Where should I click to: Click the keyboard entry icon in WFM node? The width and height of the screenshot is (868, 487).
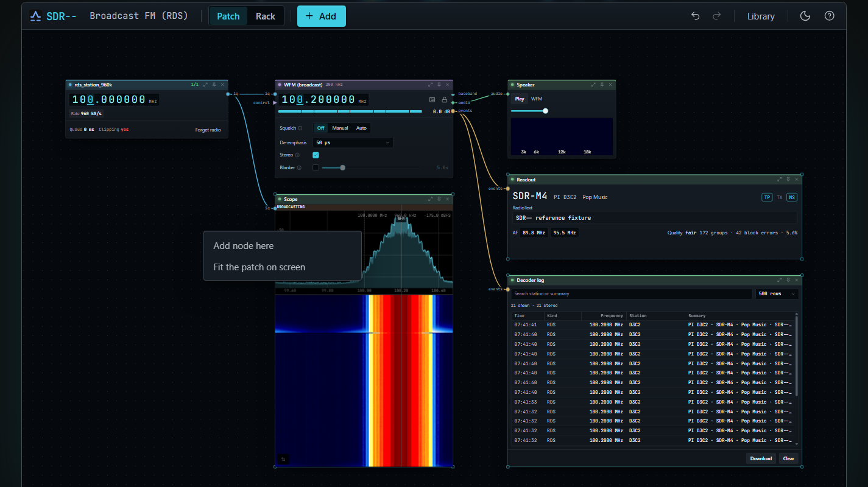point(432,100)
